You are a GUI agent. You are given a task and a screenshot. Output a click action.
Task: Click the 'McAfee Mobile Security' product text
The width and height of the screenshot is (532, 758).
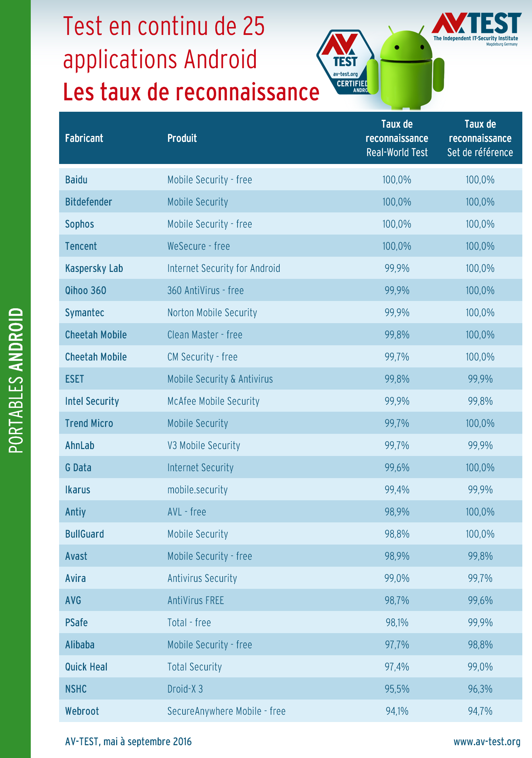click(213, 401)
